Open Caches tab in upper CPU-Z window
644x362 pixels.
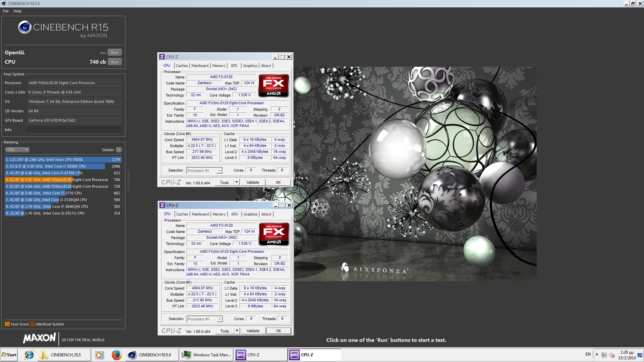click(182, 66)
